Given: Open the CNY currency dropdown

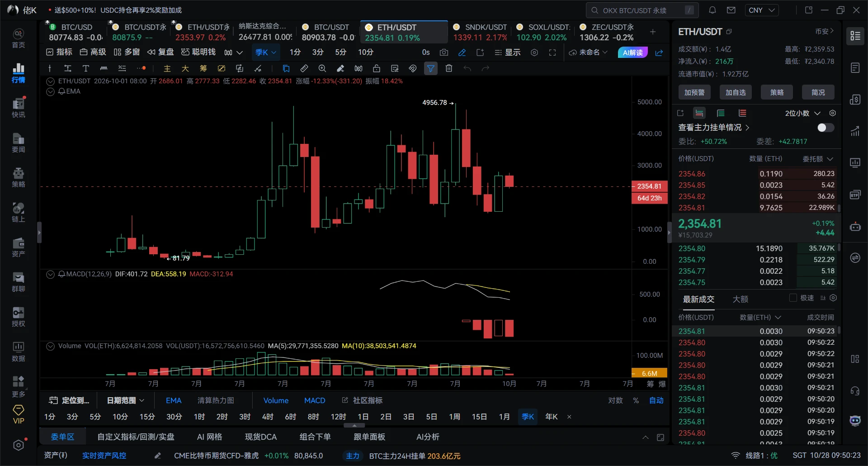Looking at the screenshot, I should [761, 10].
